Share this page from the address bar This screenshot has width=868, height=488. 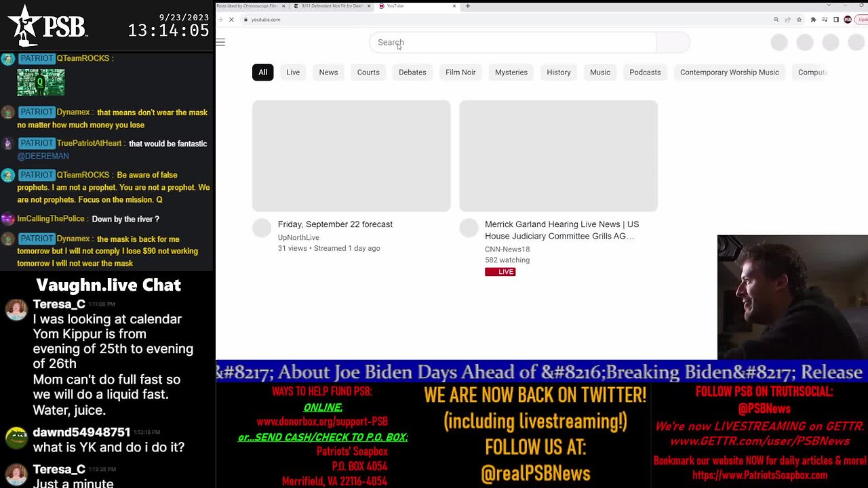click(787, 20)
